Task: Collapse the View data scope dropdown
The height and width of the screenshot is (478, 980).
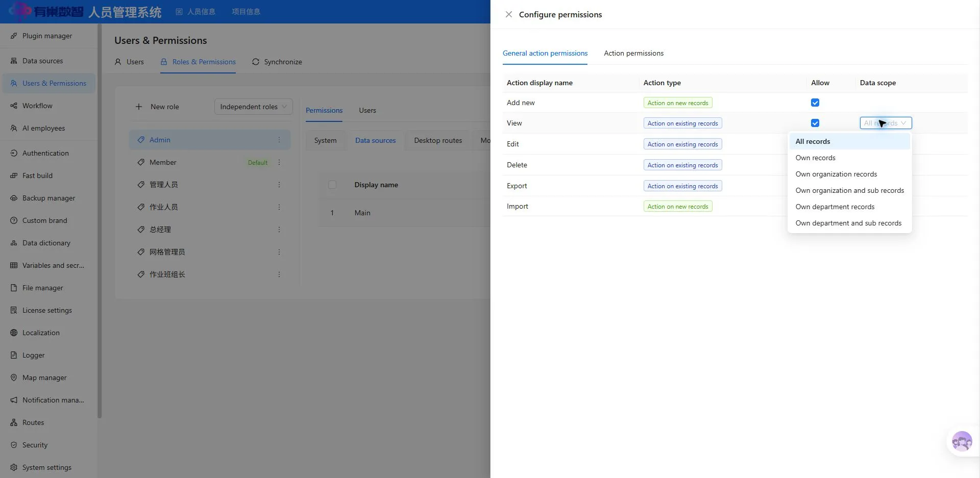Action: tap(886, 123)
